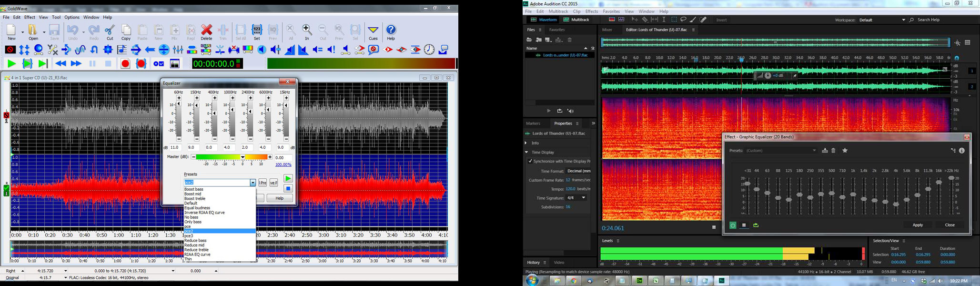Click Apply in Graphic Equalizer
Screen dimensions: 980x286
918,225
